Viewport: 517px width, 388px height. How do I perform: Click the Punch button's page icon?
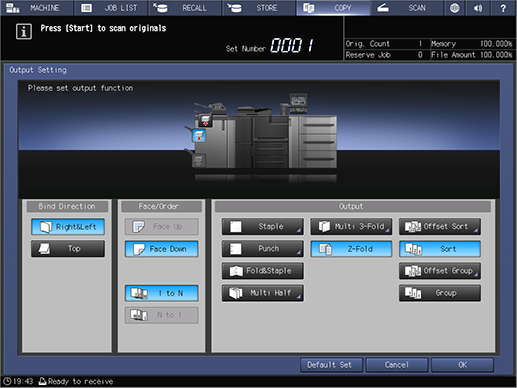point(236,249)
